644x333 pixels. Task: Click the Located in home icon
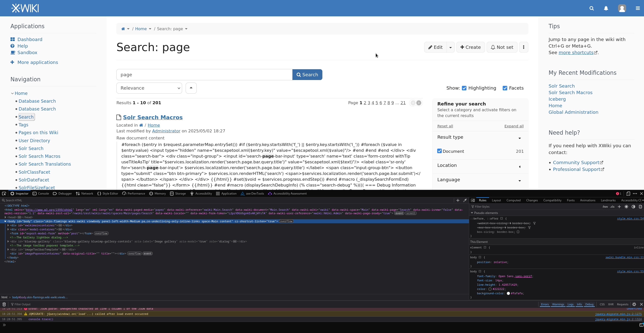141,125
